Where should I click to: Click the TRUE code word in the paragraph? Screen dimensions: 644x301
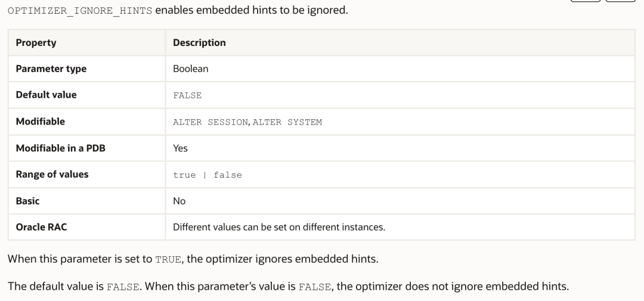point(168,260)
